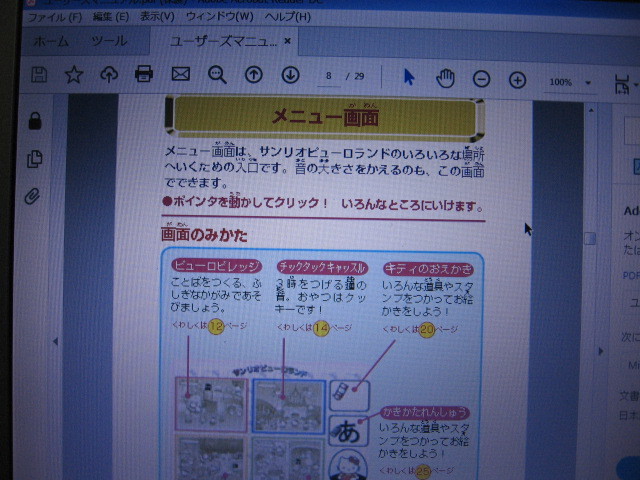Click the チックタックキャッスル label
Screen dimensions: 640x480
tap(322, 267)
